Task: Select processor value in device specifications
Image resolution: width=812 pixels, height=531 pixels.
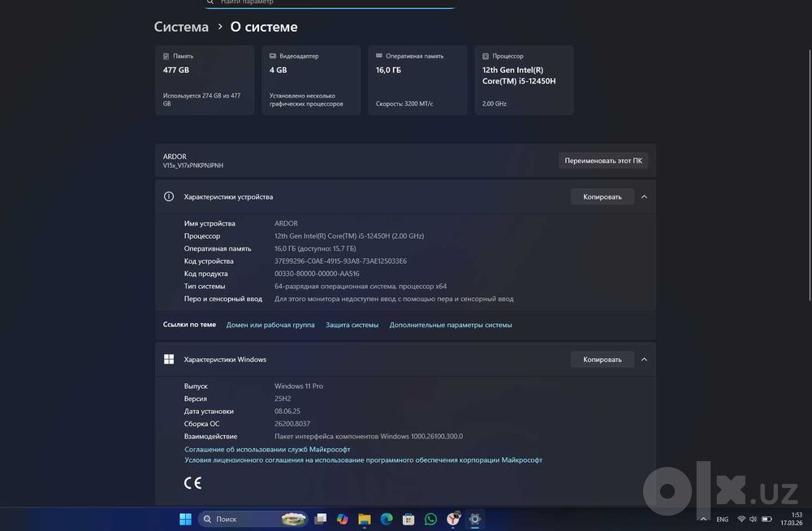Action: click(349, 235)
